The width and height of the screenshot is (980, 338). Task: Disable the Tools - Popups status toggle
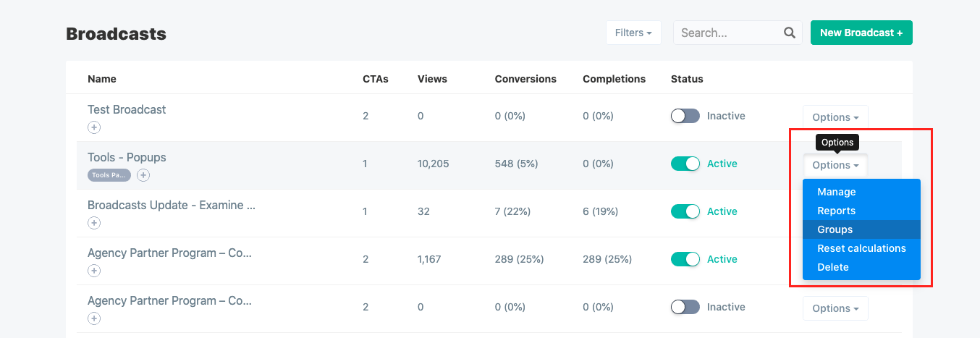click(685, 164)
